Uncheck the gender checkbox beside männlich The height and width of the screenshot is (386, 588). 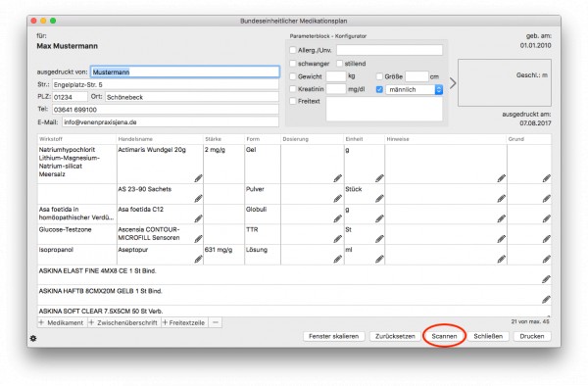coord(379,89)
